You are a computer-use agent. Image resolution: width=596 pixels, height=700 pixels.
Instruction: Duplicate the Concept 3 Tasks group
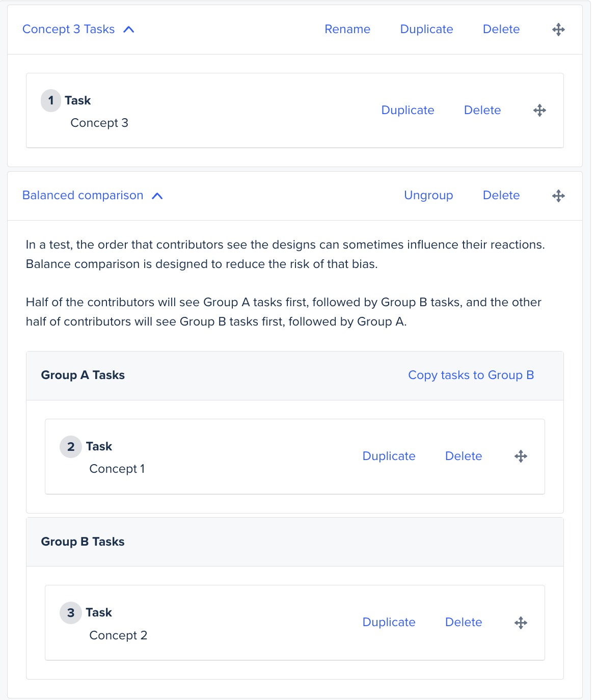click(426, 30)
